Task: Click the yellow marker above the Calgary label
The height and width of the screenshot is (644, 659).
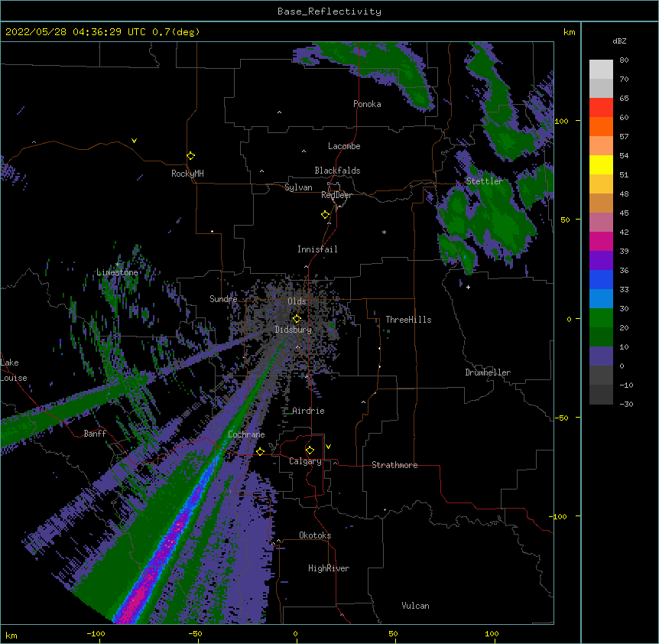Action: click(x=310, y=450)
